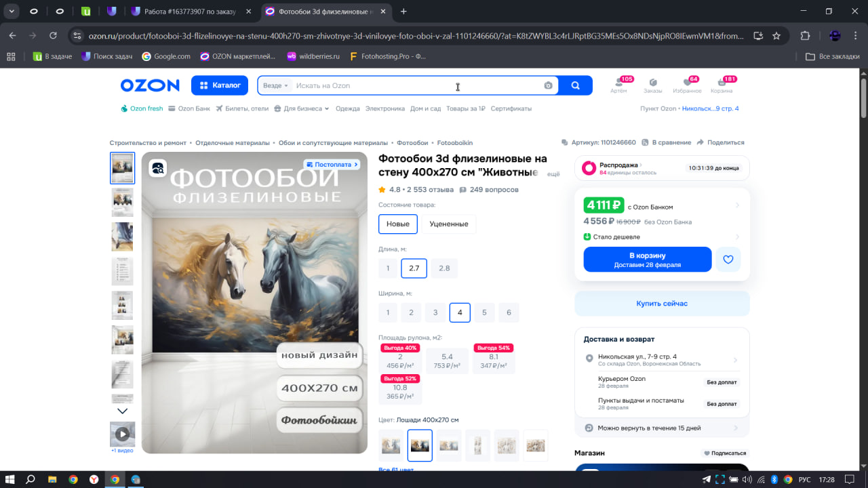Viewport: 868px width, 488px height.
Task: Copy the Артикул 1101246660
Action: (599, 143)
